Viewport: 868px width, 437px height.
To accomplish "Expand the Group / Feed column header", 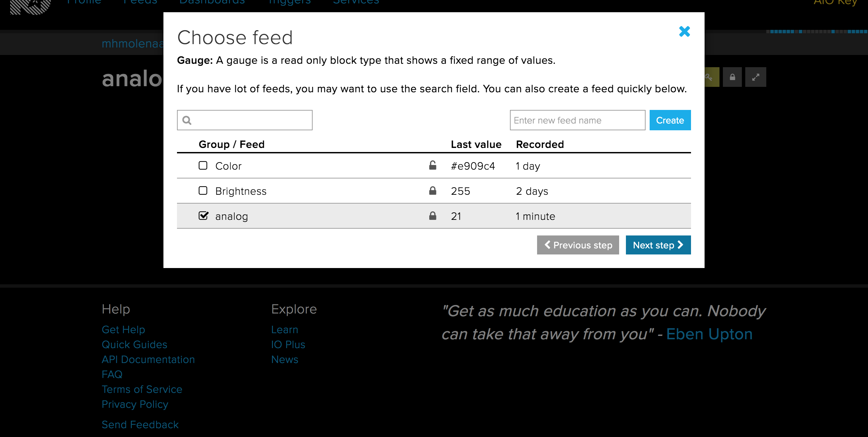I will click(x=232, y=145).
